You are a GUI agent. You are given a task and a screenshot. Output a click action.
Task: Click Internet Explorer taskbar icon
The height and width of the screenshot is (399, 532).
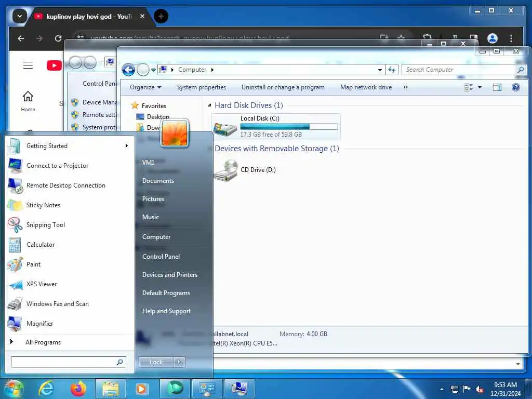[46, 388]
